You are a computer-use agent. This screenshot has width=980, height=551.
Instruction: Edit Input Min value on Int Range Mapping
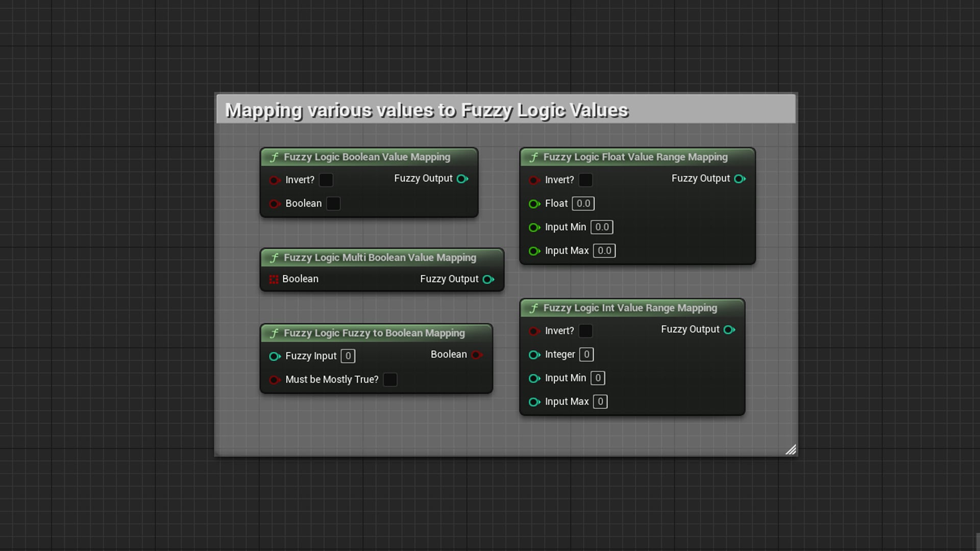(598, 378)
